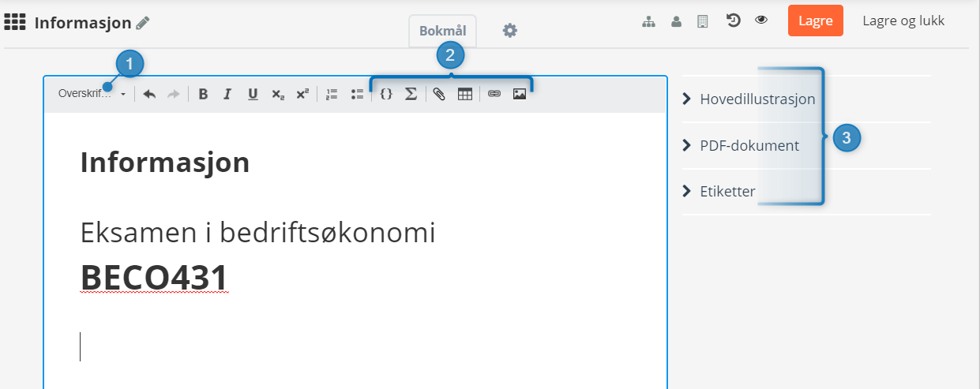Toggle bold formatting
This screenshot has height=389, width=980.
click(x=203, y=94)
